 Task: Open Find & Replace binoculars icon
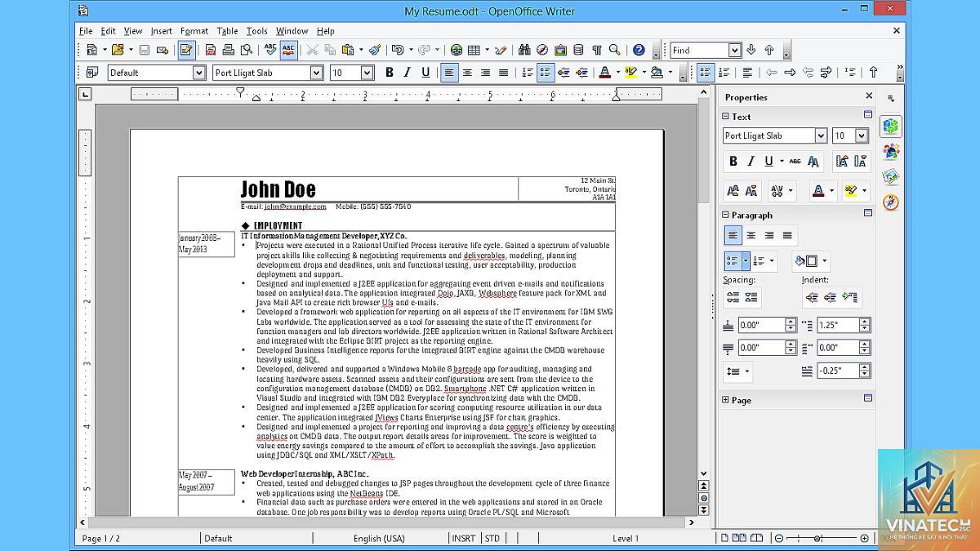coord(524,50)
